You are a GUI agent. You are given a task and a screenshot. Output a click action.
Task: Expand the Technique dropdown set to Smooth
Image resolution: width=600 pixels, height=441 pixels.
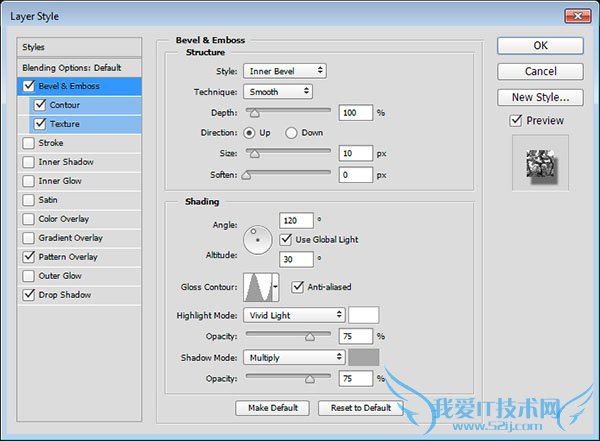pyautogui.click(x=278, y=91)
